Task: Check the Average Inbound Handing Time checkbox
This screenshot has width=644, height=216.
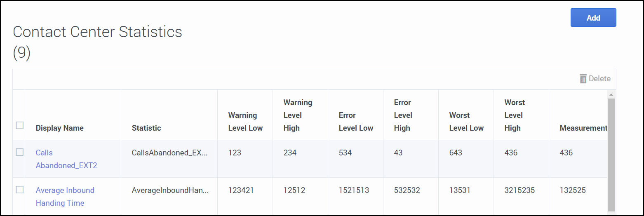Action: pos(19,190)
